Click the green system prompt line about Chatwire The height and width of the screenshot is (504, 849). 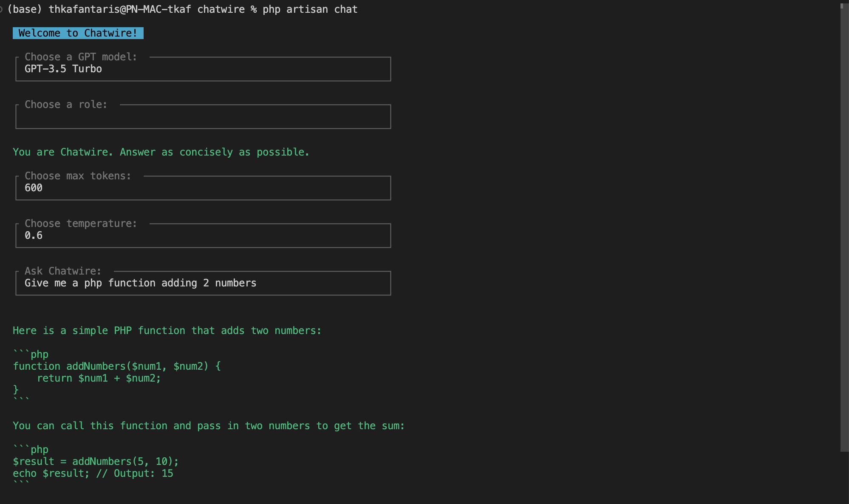[161, 152]
